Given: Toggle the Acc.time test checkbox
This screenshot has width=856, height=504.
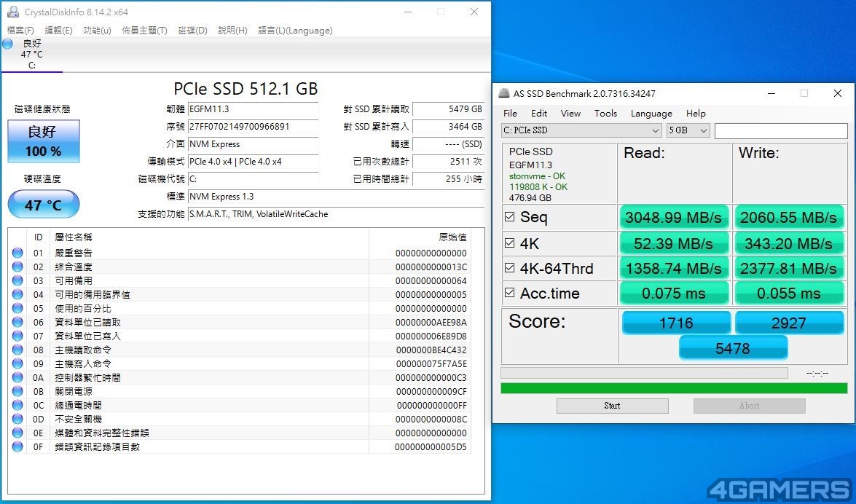Looking at the screenshot, I should (510, 293).
